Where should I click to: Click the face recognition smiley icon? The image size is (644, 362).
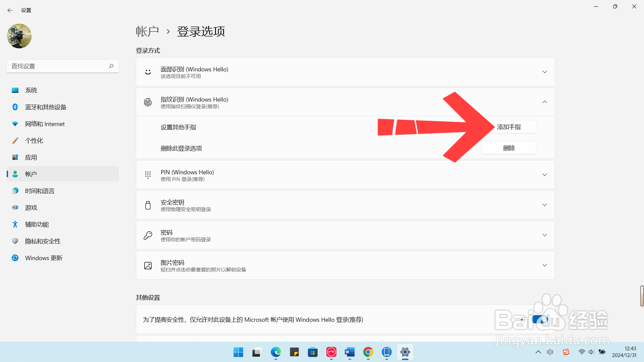click(x=148, y=72)
